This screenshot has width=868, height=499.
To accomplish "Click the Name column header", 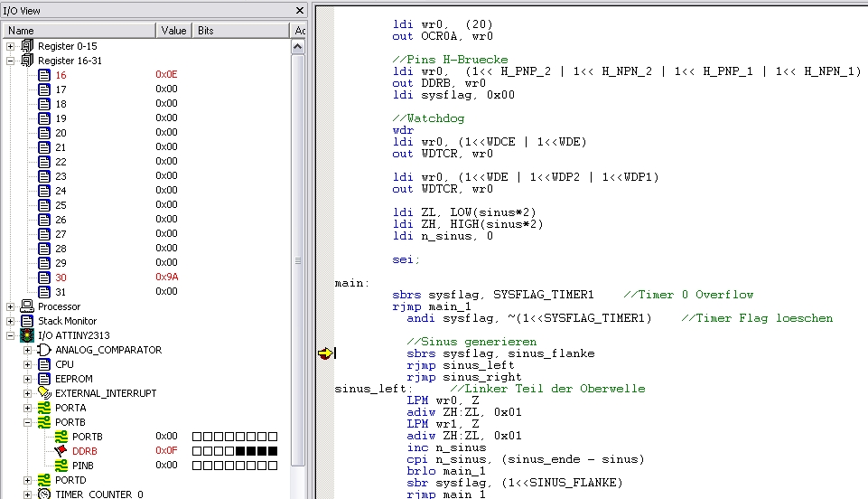I will (x=79, y=31).
